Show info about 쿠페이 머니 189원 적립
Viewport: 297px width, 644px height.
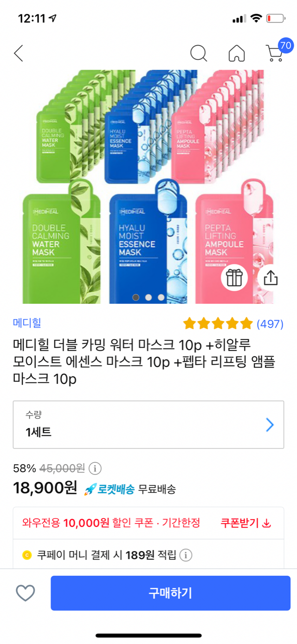tap(186, 555)
